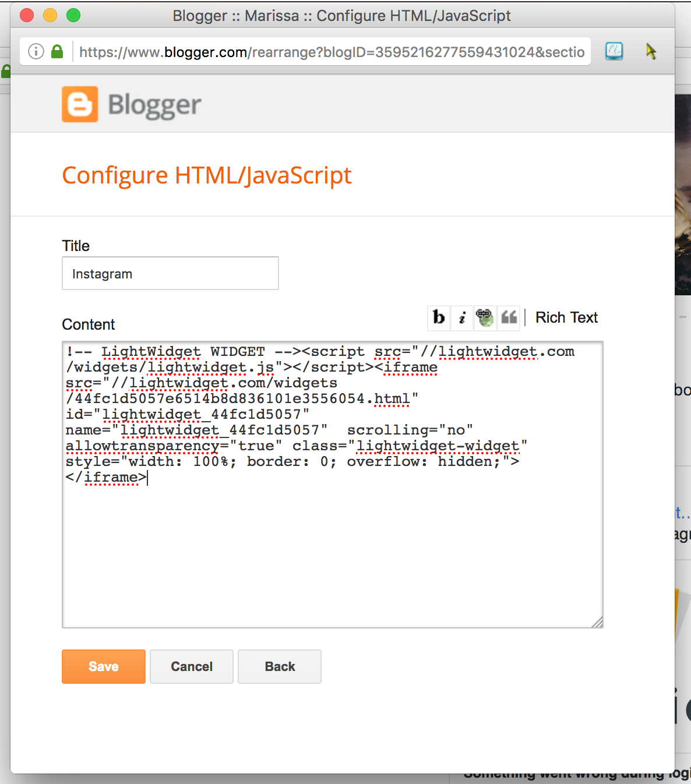
Task: Save the HTML/JavaScript widget
Action: coord(104,666)
